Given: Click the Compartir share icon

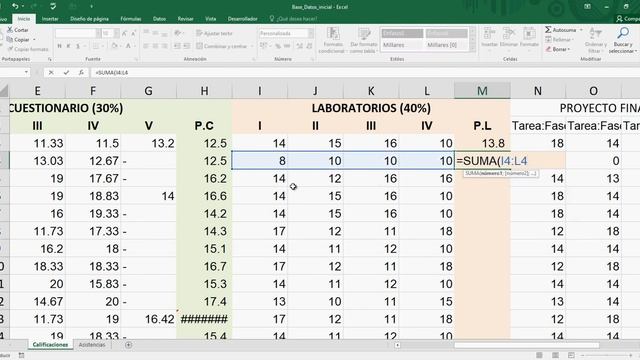Looking at the screenshot, I should (619, 19).
